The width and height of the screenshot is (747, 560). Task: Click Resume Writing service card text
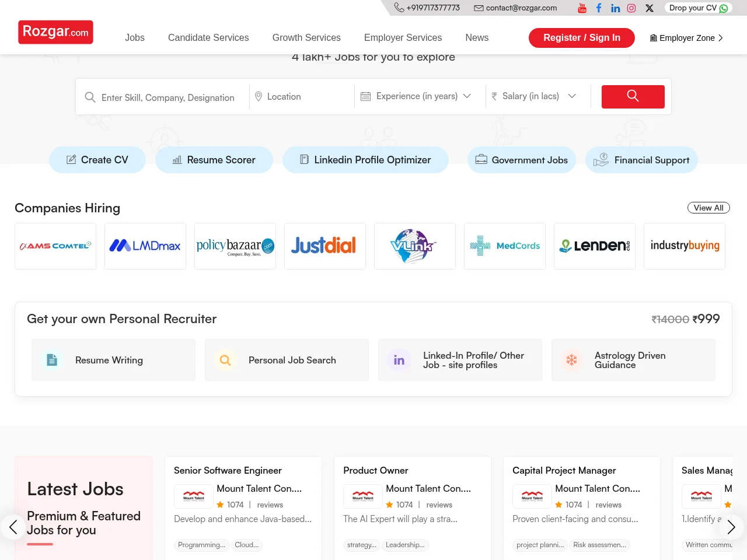pyautogui.click(x=109, y=360)
